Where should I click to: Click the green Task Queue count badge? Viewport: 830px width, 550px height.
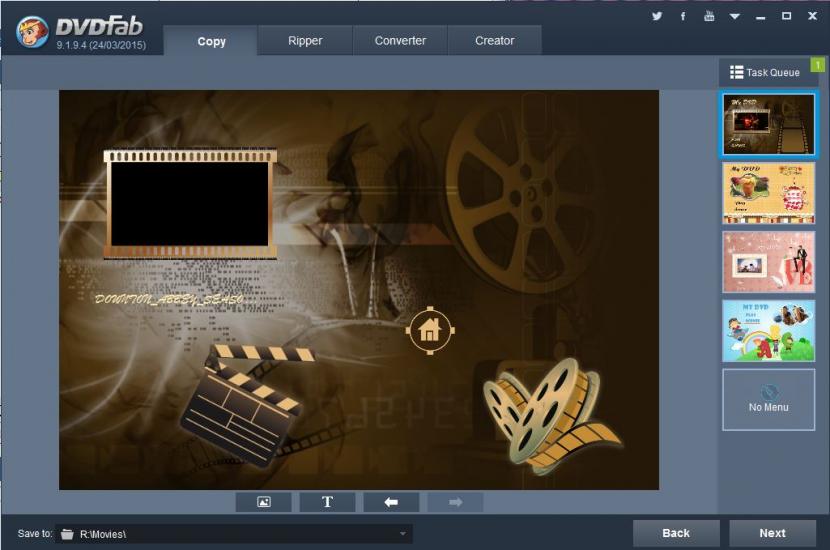tap(818, 65)
